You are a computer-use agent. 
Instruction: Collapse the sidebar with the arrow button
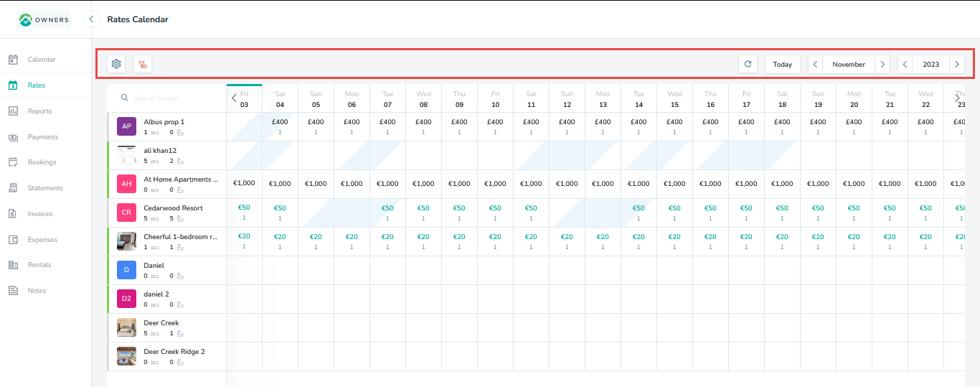[x=91, y=19]
